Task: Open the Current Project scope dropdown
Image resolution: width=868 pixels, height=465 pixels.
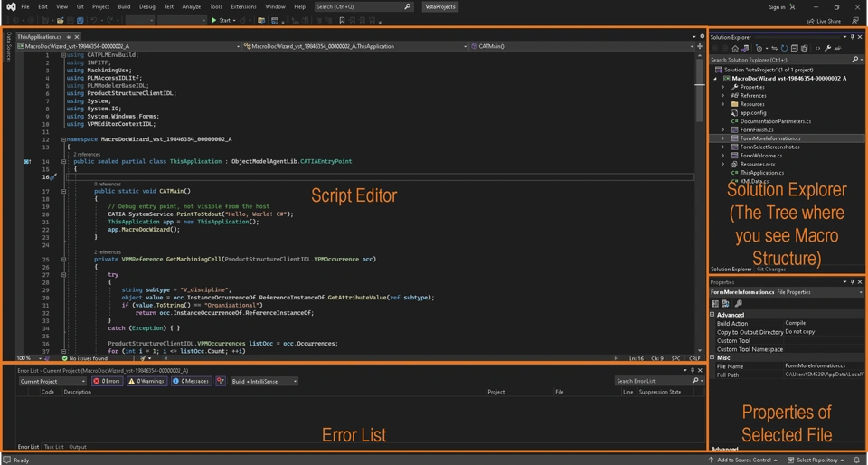Action: (52, 381)
